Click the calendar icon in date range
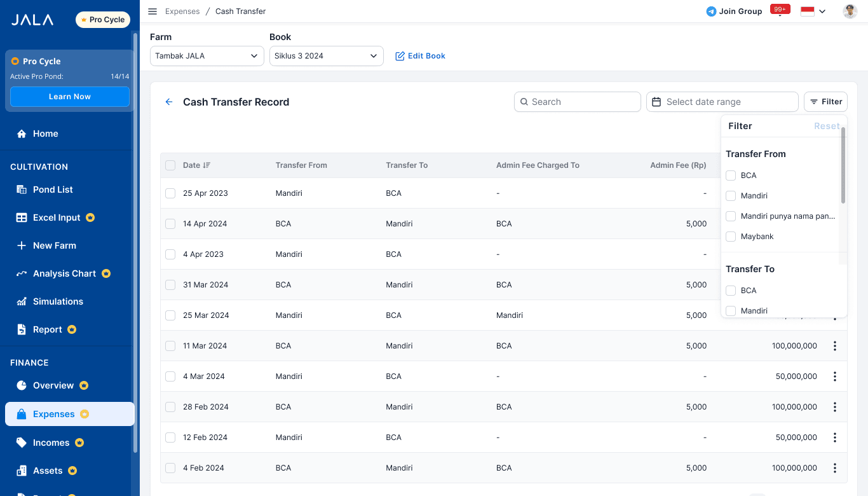Screen dimensions: 868x496 click(656, 102)
